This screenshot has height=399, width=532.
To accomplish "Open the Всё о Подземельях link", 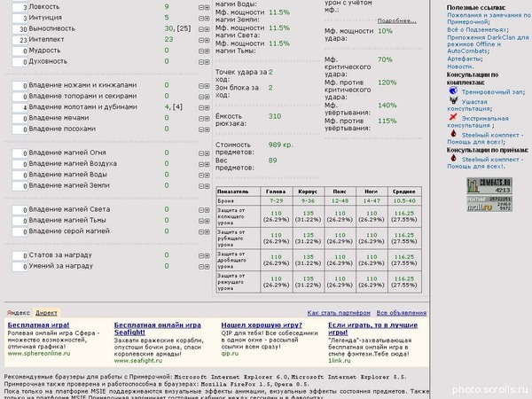I will tap(477, 29).
